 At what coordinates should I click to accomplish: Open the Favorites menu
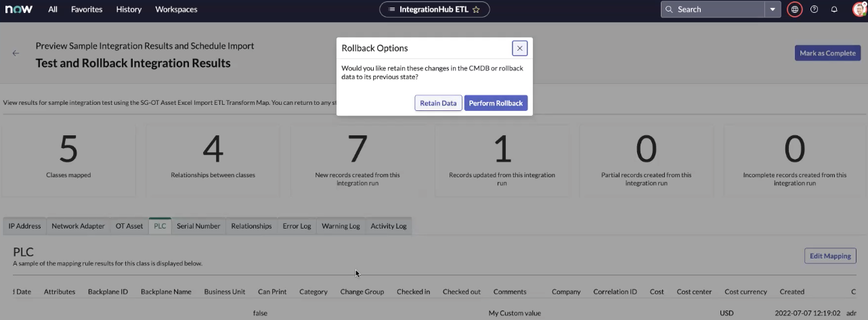(x=87, y=9)
